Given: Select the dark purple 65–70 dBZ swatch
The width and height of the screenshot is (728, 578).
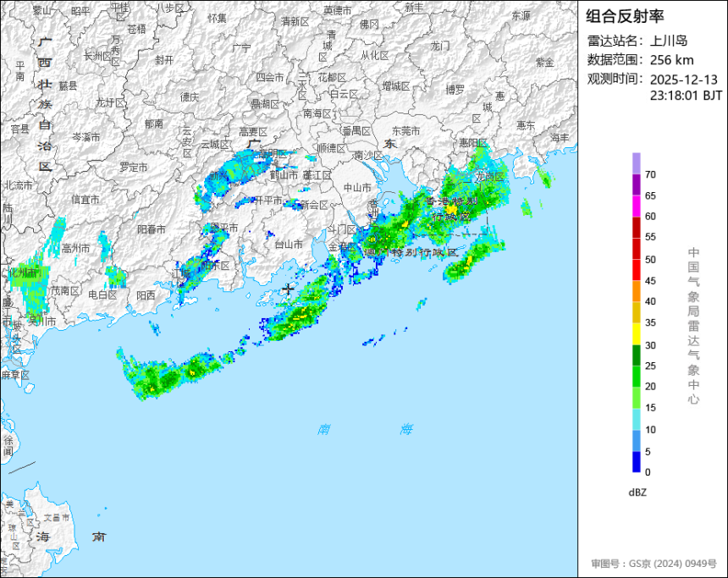Looking at the screenshot, I should [x=636, y=184].
